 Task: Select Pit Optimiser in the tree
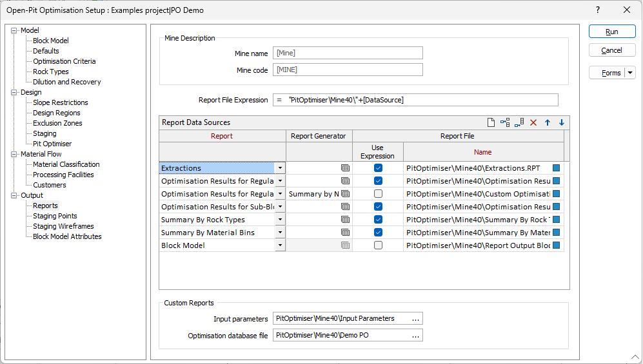tap(52, 144)
